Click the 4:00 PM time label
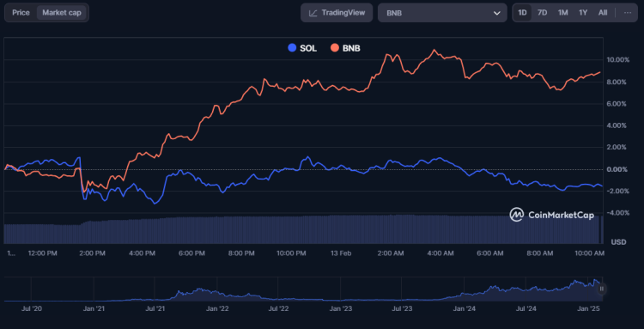 [x=142, y=253]
